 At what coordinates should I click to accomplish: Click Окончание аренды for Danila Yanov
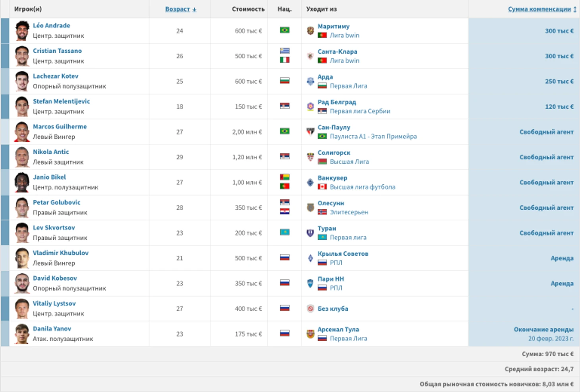coord(544,329)
